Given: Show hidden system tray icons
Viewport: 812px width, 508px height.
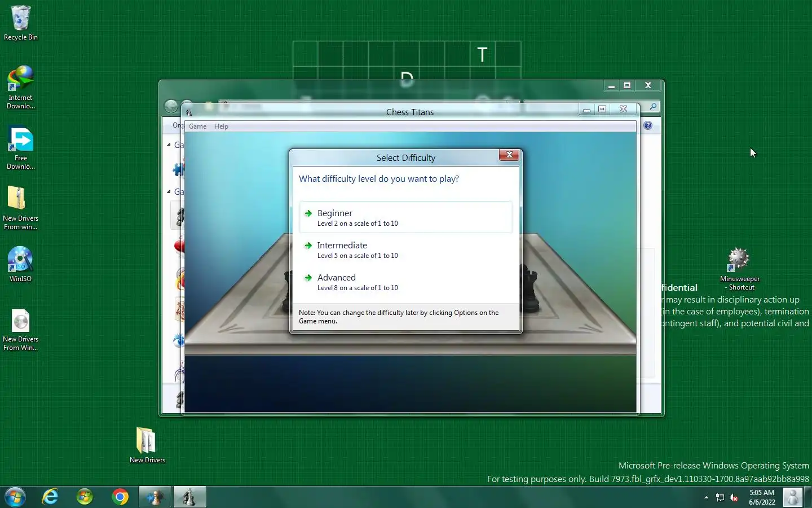Looking at the screenshot, I should click(706, 497).
